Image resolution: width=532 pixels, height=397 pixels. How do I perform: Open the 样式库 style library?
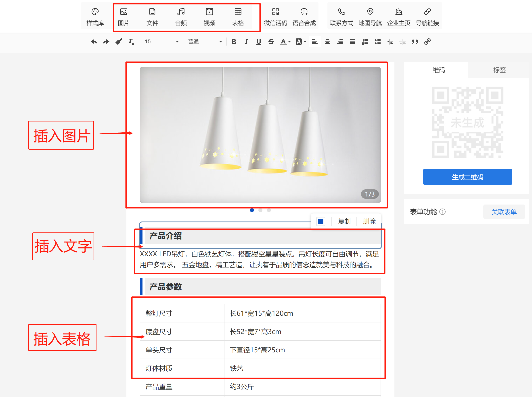point(95,16)
